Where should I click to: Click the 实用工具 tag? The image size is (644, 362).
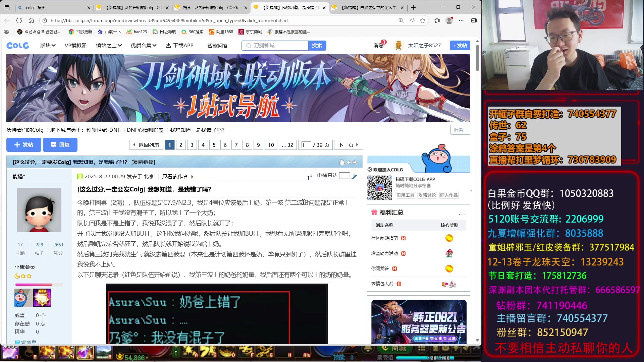coord(405,195)
